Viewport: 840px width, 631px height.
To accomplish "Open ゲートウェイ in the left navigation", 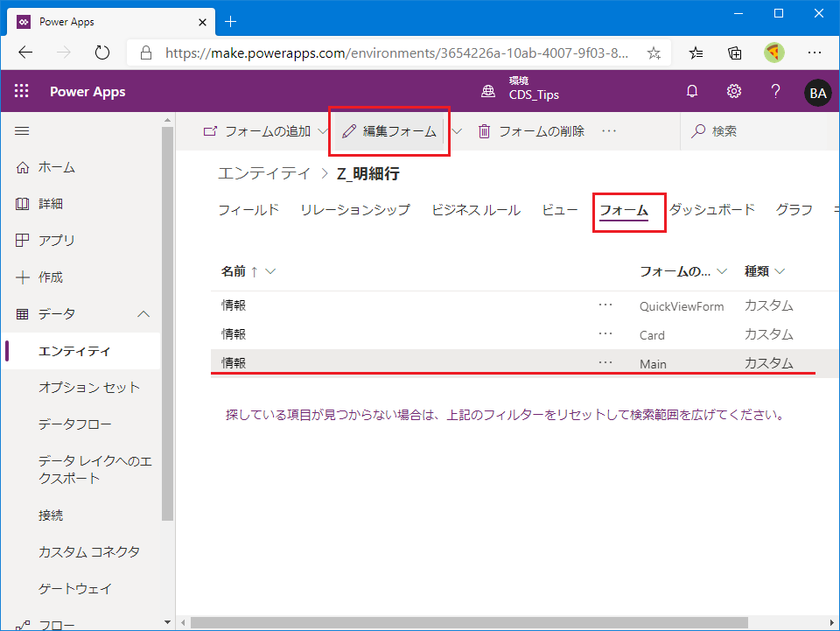I will point(75,589).
